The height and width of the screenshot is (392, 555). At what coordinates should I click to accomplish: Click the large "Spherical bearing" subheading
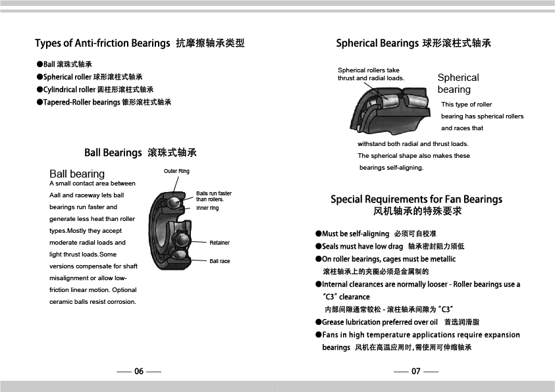tap(458, 84)
